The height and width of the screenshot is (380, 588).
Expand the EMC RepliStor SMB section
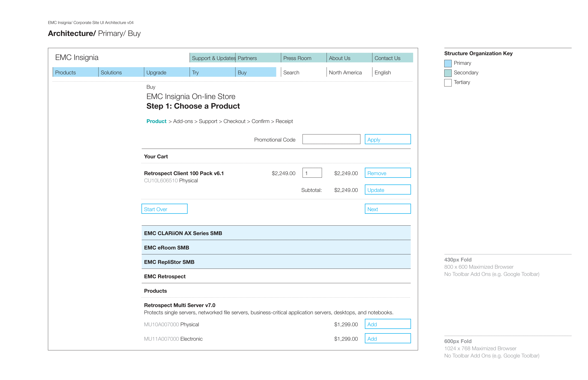[276, 262]
